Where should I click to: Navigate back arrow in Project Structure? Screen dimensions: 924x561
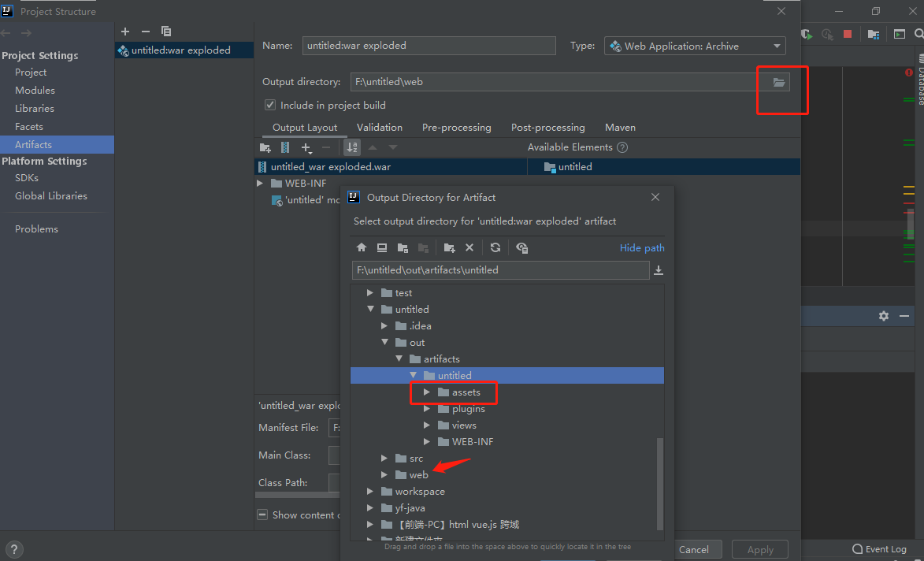pyautogui.click(x=6, y=33)
